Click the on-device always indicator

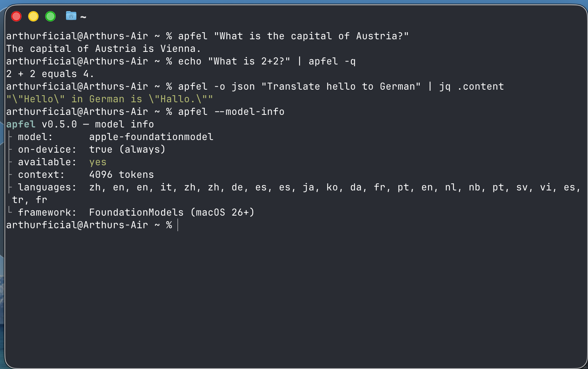pos(127,149)
